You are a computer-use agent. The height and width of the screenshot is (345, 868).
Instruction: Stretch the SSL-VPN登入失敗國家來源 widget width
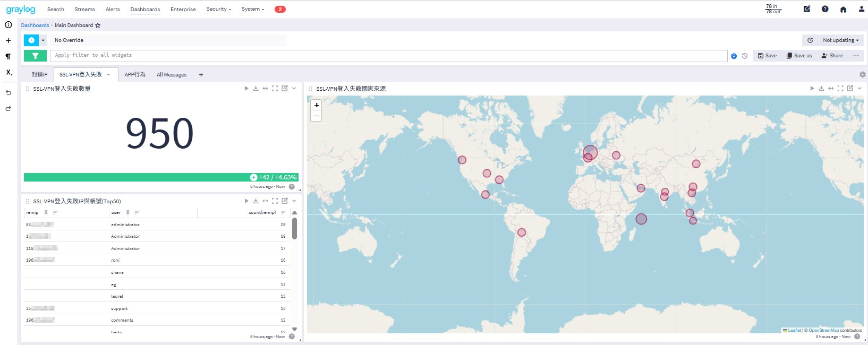[x=831, y=89]
